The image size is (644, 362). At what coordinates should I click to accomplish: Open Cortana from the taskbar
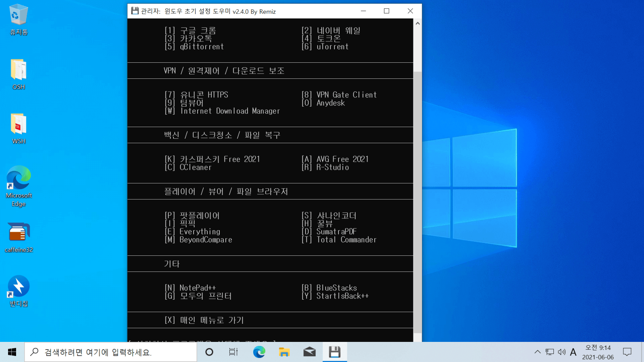(x=209, y=352)
